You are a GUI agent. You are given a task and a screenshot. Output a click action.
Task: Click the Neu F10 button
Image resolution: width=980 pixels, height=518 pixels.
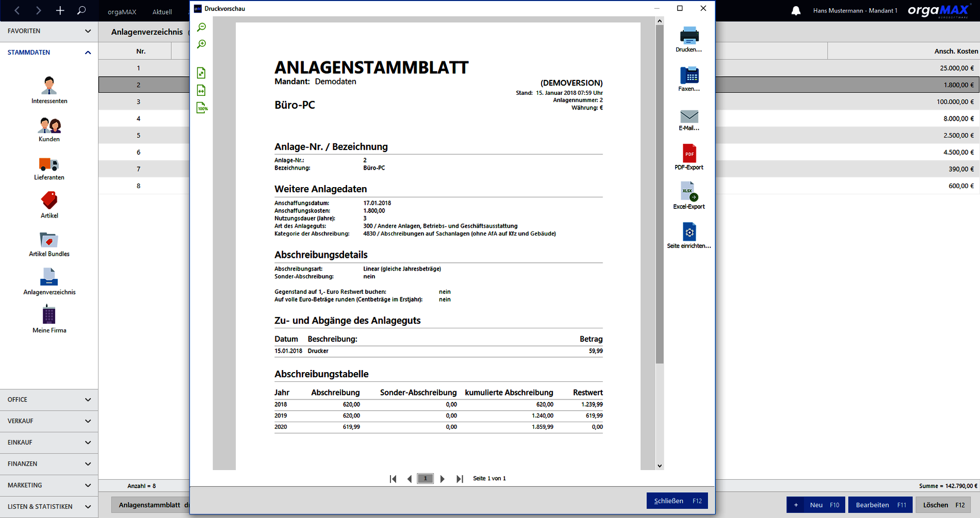pos(816,505)
